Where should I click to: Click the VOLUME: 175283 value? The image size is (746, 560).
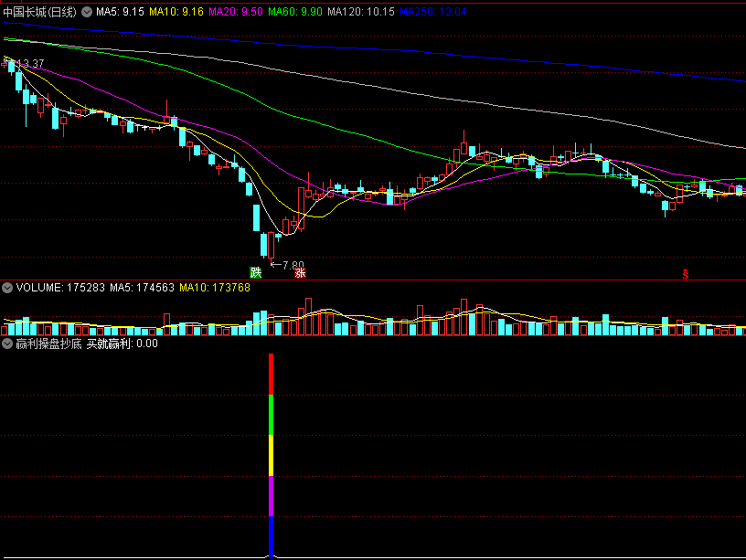click(60, 288)
